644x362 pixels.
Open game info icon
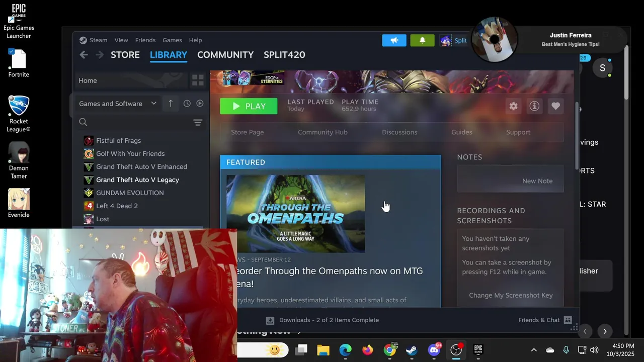(x=534, y=106)
